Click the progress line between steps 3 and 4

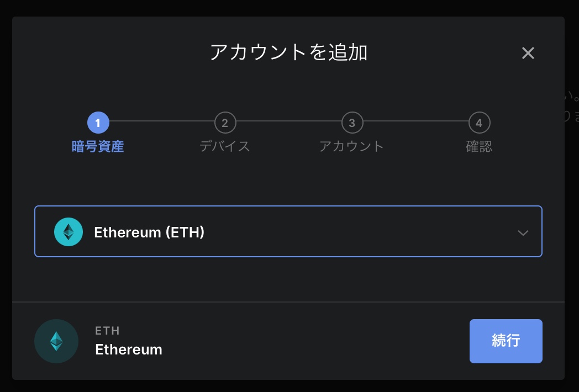click(415, 121)
